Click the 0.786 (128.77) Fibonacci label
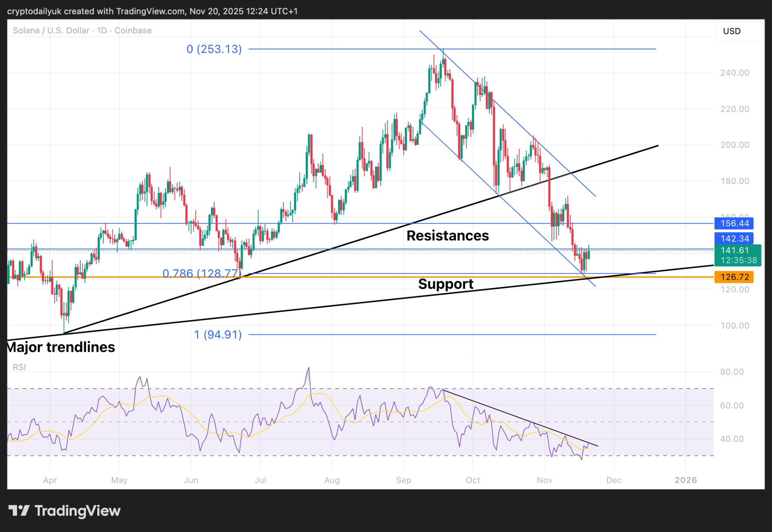This screenshot has height=532, width=772. tap(201, 273)
